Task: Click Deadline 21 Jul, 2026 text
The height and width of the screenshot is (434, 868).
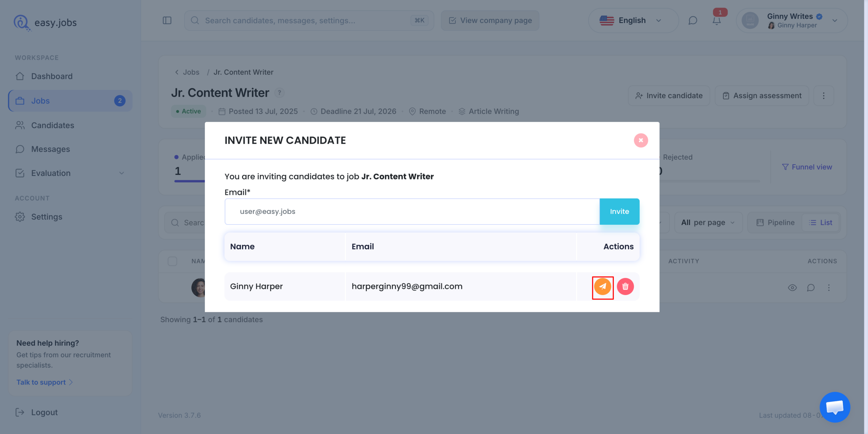Action: tap(358, 111)
